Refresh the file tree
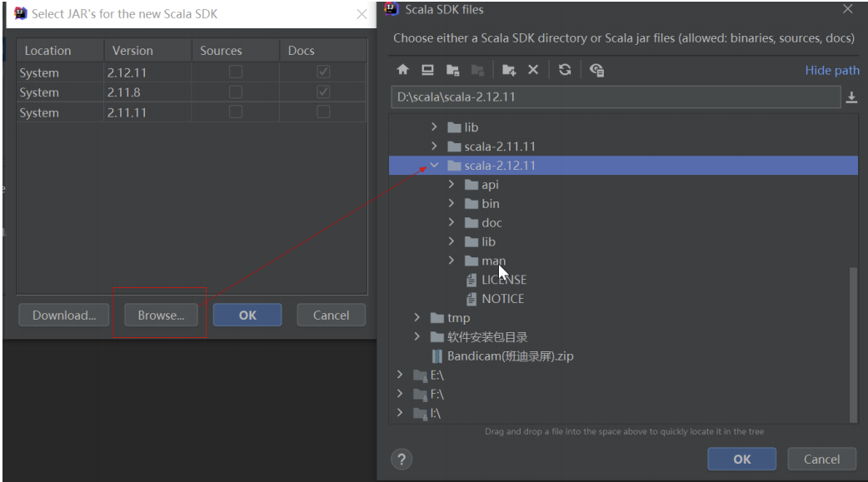 tap(566, 70)
